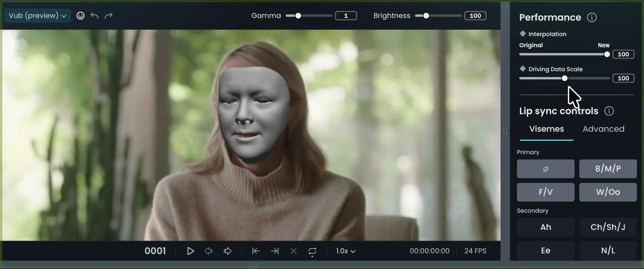Select the Ch/Sh/J viseme
The width and height of the screenshot is (644, 269).
click(x=608, y=227)
